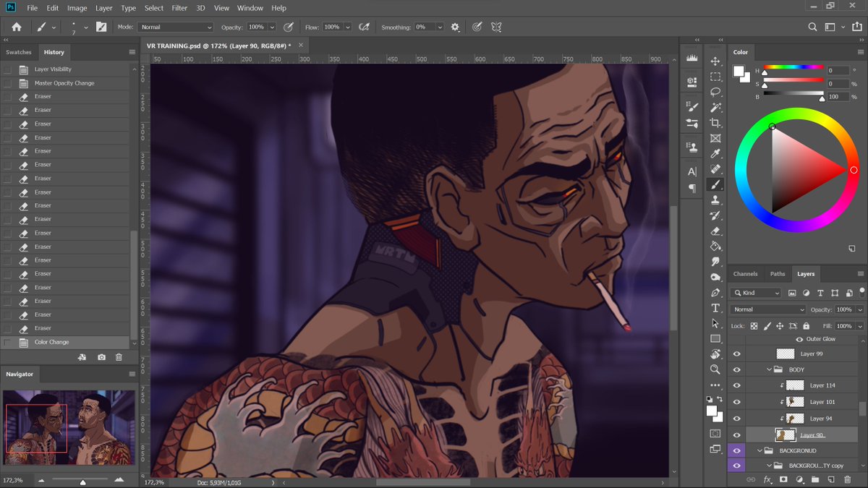Select the Brush tool in toolbox
868x488 pixels.
(715, 184)
